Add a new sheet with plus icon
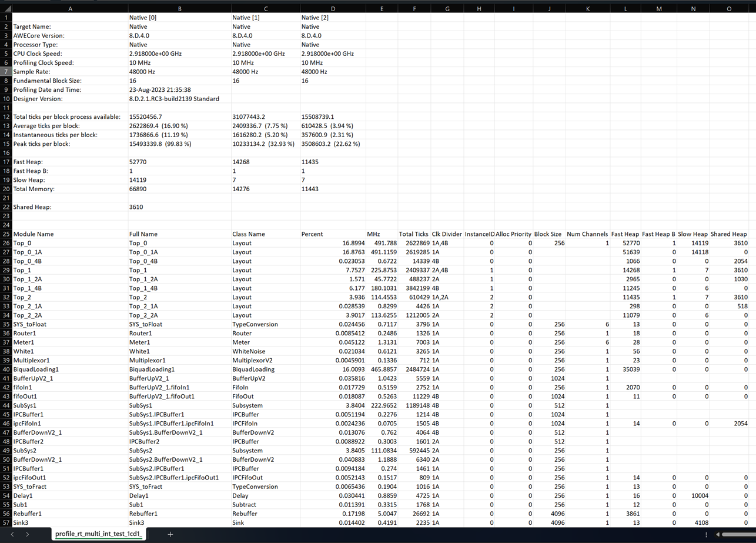The image size is (756, 543). [170, 534]
